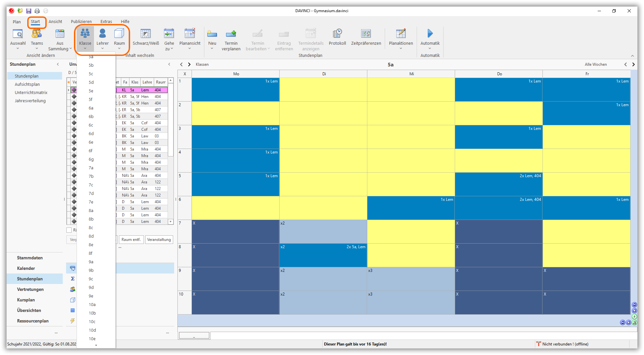Open the Protokoll tool
This screenshot has width=644, height=355.
coord(337,34)
